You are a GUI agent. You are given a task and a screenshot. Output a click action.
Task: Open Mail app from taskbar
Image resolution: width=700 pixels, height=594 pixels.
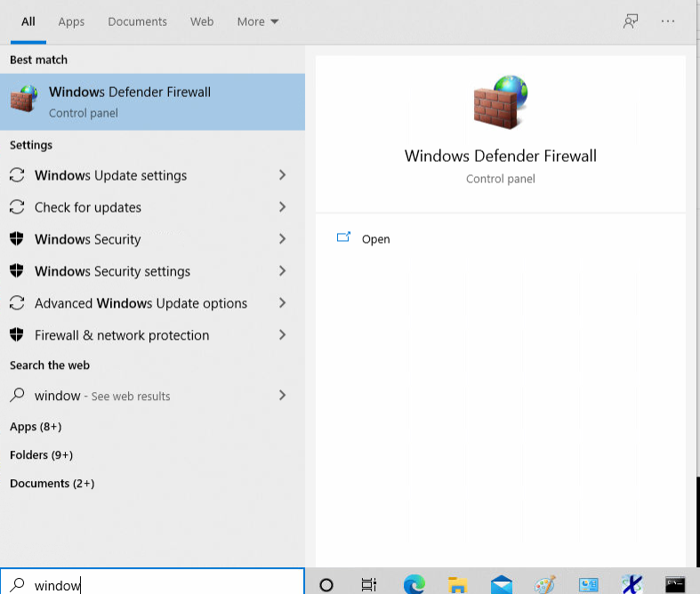(502, 584)
